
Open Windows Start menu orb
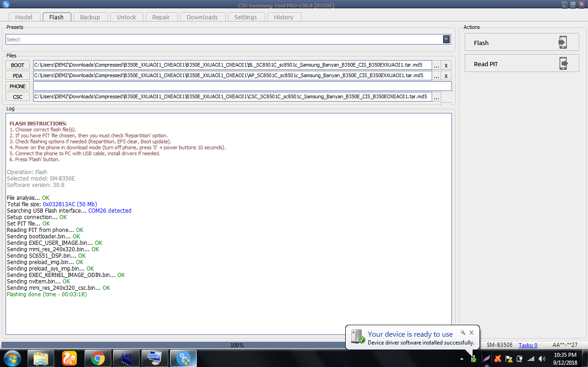(12, 358)
